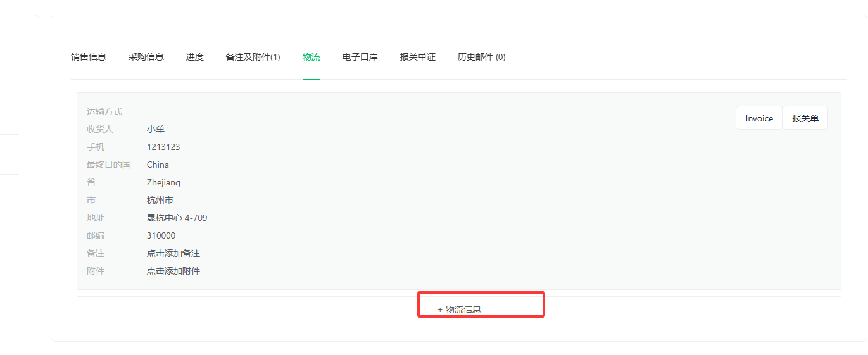Click the 点击添加备注 link
This screenshot has height=355, width=868.
tap(173, 253)
